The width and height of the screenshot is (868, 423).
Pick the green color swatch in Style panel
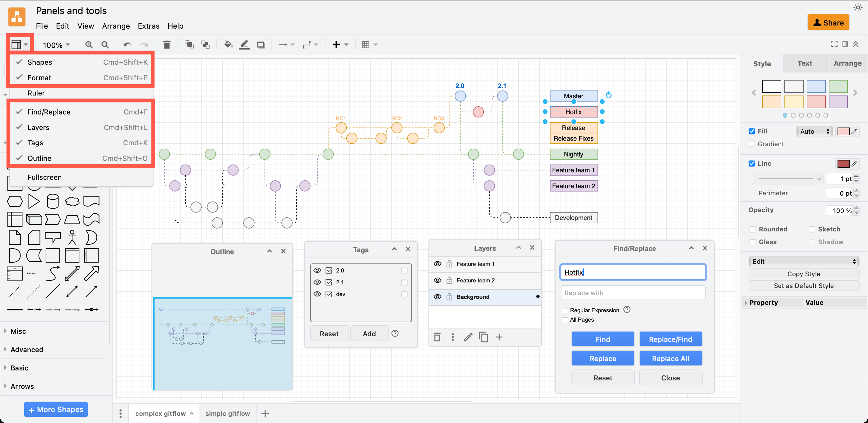[x=838, y=86]
